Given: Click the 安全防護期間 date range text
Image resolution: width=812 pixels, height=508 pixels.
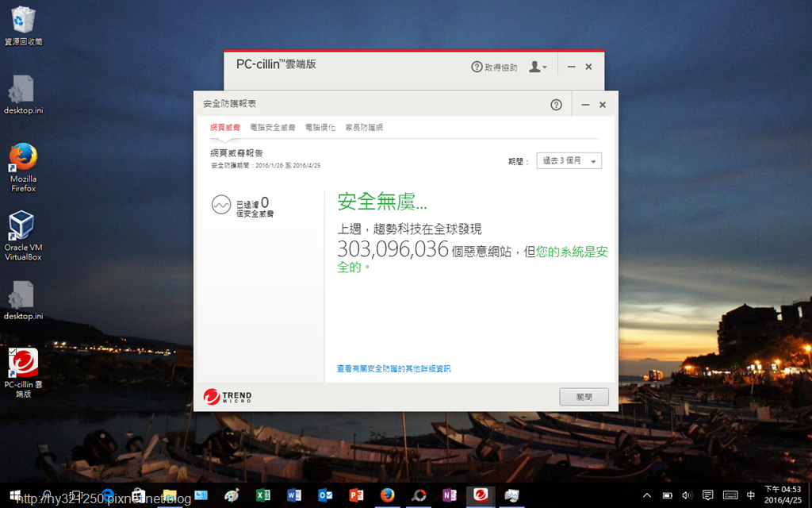Looking at the screenshot, I should pyautogui.click(x=266, y=165).
